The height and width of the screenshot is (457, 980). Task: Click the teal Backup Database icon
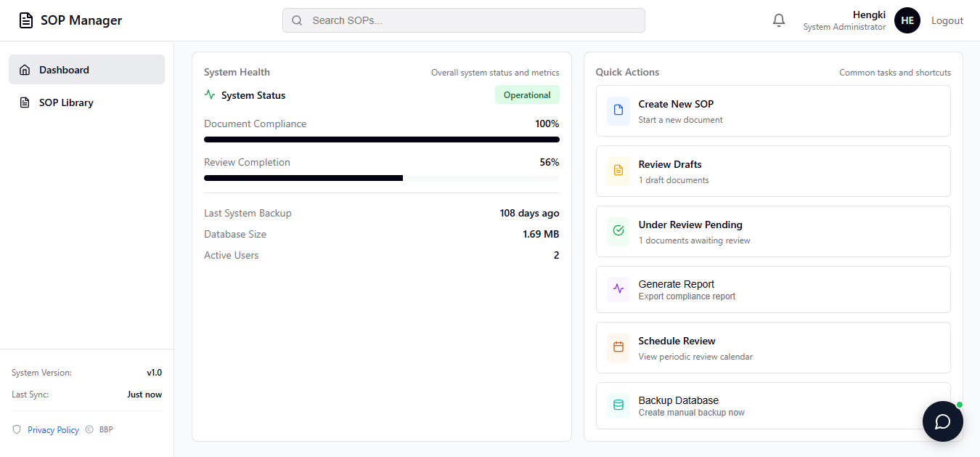pyautogui.click(x=618, y=405)
